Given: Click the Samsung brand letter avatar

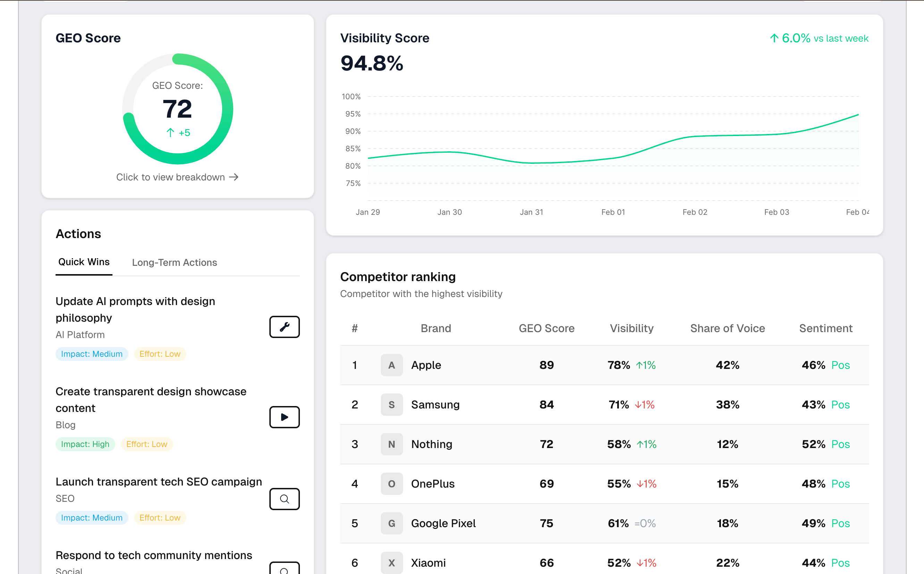Looking at the screenshot, I should pyautogui.click(x=392, y=404).
